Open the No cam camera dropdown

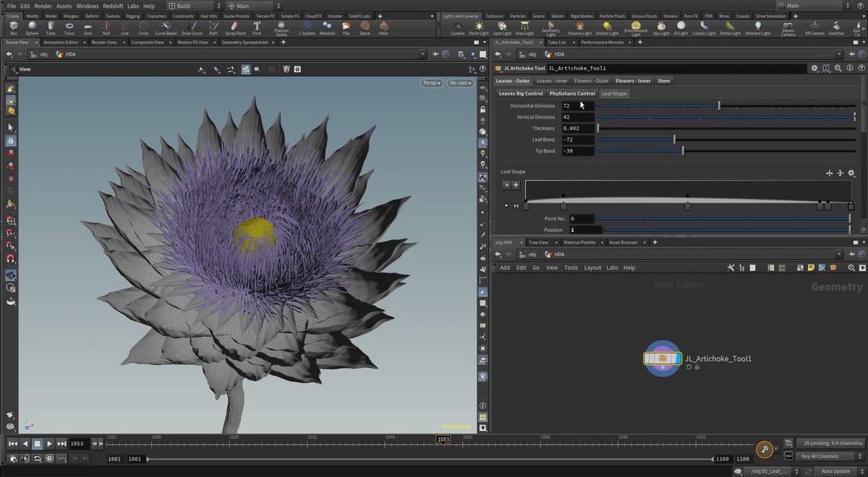[x=460, y=83]
